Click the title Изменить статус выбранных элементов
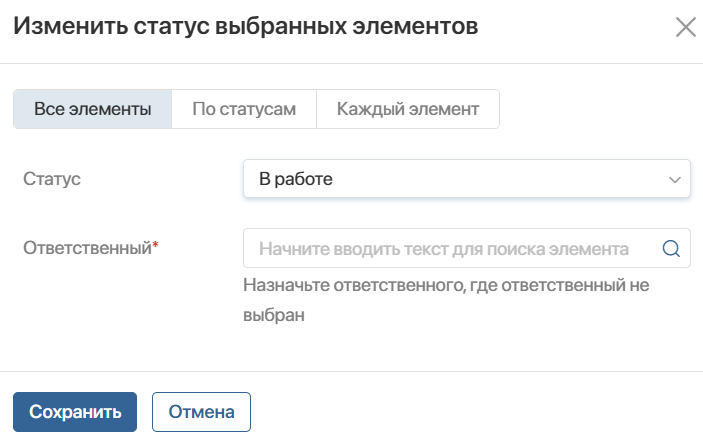Image resolution: width=703 pixels, height=440 pixels. [246, 26]
